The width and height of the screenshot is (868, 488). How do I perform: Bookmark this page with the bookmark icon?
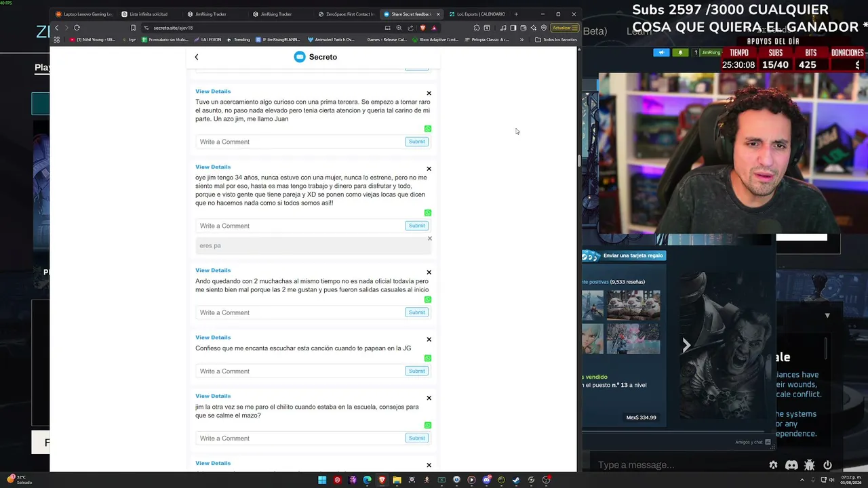point(133,28)
